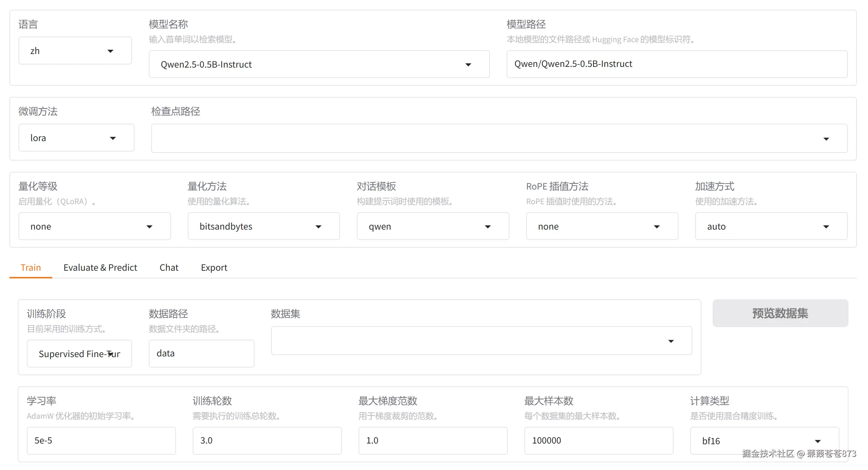Click the 数据路径 data input field
The height and width of the screenshot is (470, 868).
point(201,354)
